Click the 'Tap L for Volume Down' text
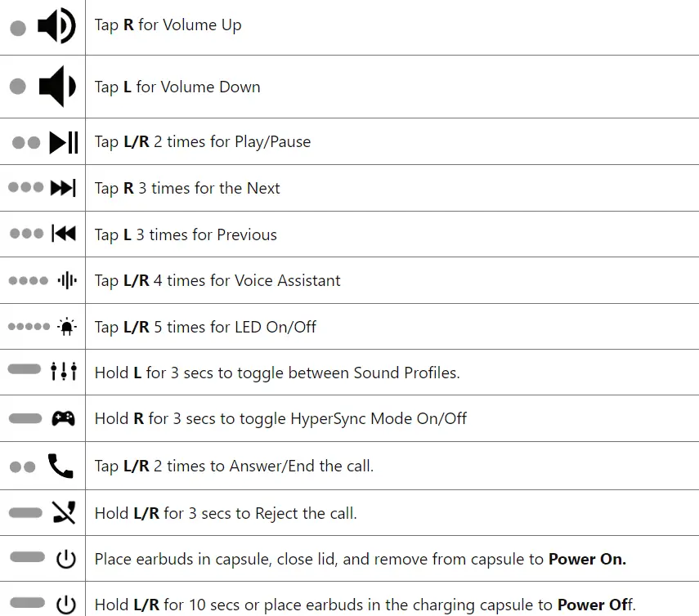The width and height of the screenshot is (699, 616). tap(177, 87)
